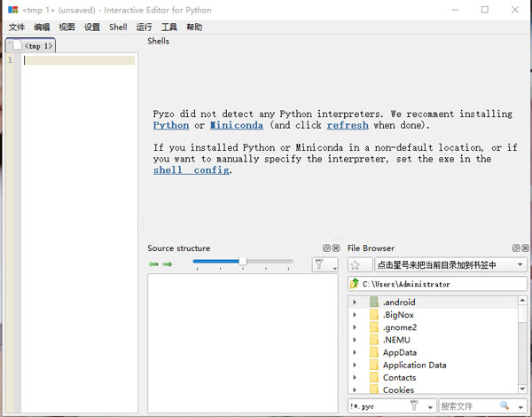
Task: Expand the .android folder
Action: [355, 303]
